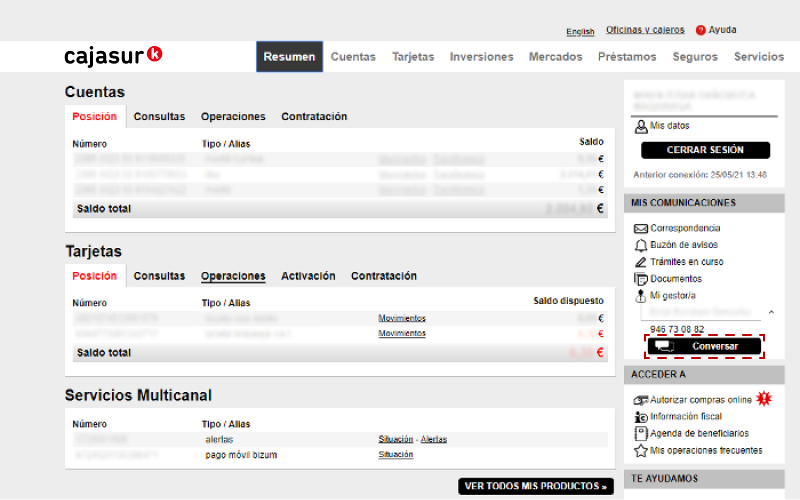The width and height of the screenshot is (800, 500).
Task: Click the Agenda de beneficiarios icon
Action: [641, 434]
